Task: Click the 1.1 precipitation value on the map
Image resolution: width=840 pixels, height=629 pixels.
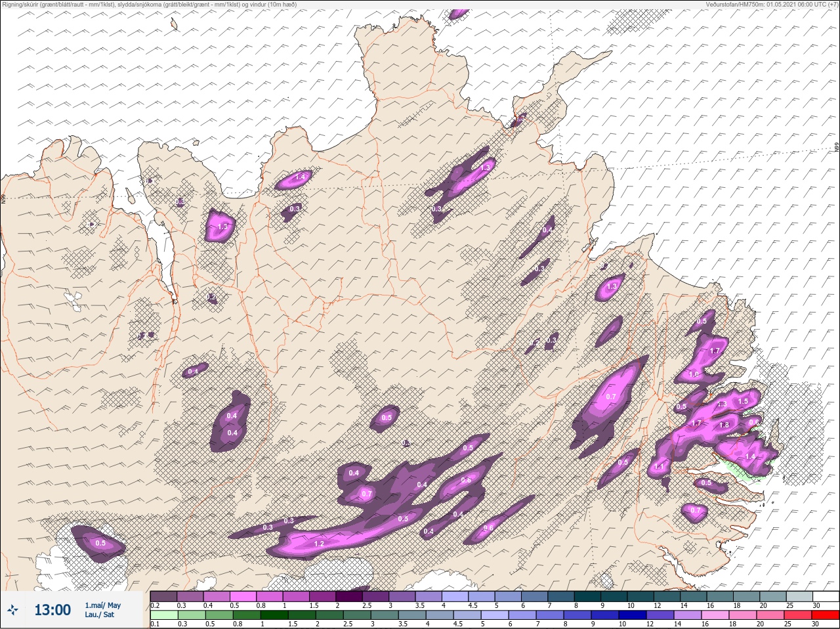Action: coord(660,466)
